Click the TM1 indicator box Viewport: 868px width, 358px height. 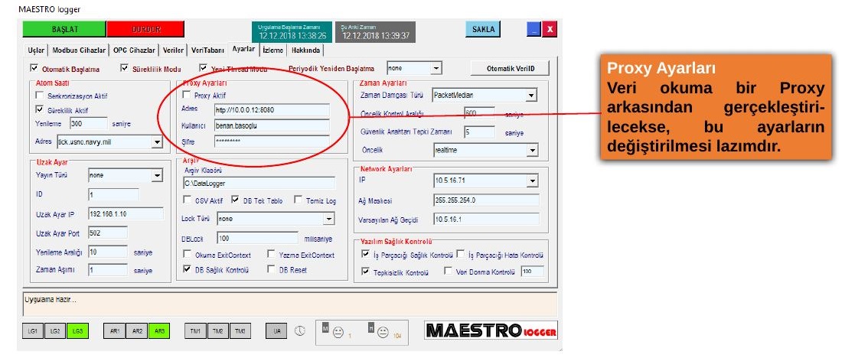point(195,331)
